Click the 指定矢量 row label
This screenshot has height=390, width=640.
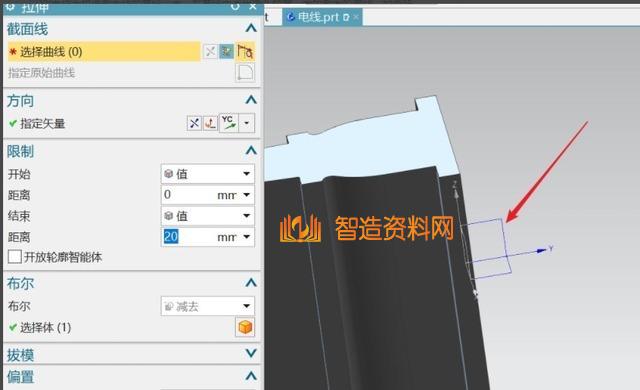(x=42, y=123)
